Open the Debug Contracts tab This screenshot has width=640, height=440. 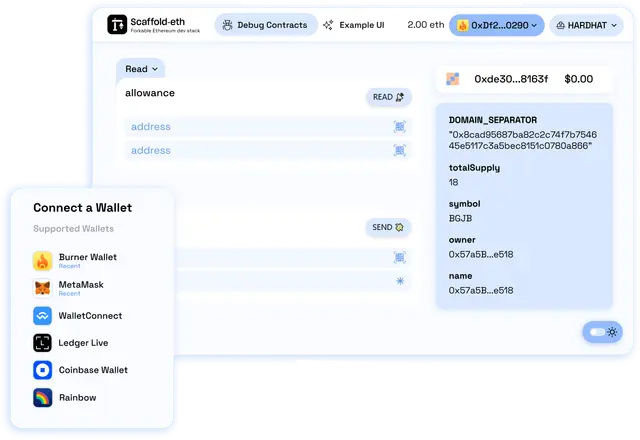click(x=266, y=25)
